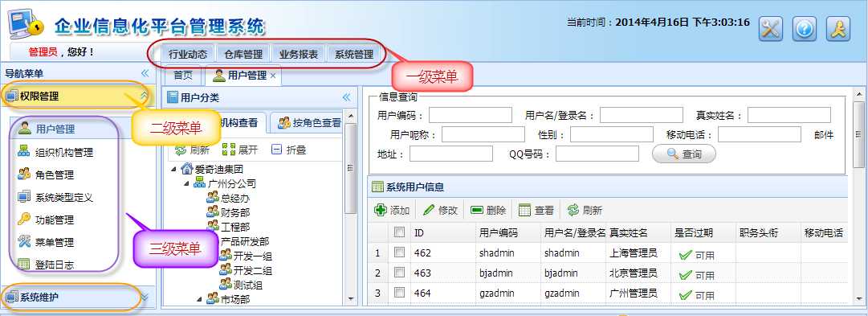The height and width of the screenshot is (316, 868).
Task: Click the 地址 input field
Action: tap(451, 154)
